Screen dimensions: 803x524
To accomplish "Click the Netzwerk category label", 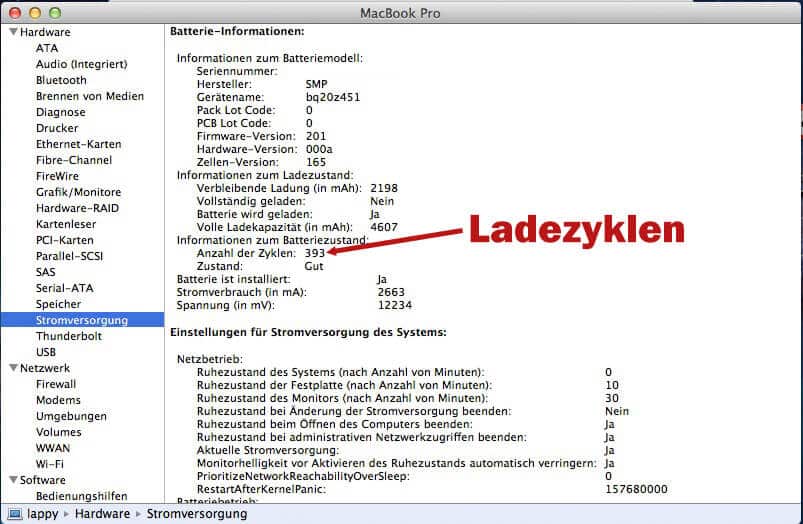I will [45, 368].
